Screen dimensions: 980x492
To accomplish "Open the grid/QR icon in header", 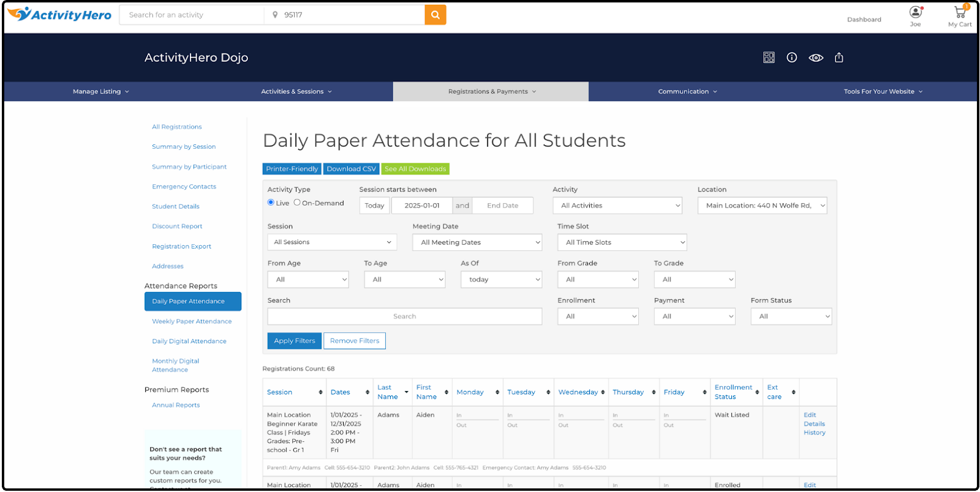I will tap(769, 58).
